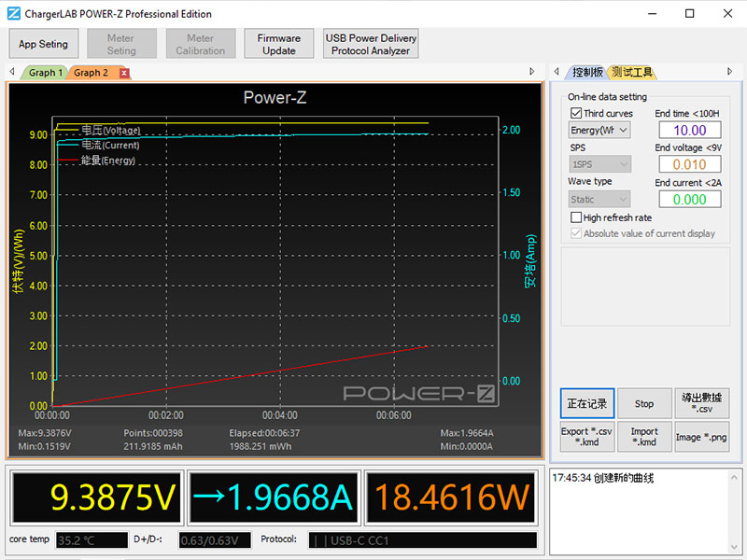This screenshot has width=747, height=560.
Task: Click the End time input field
Action: [689, 131]
